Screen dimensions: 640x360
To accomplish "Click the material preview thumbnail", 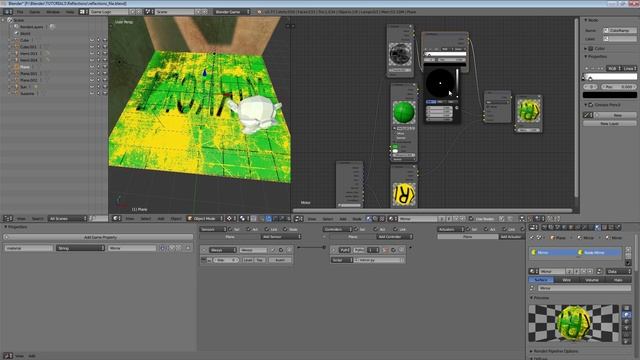I will (573, 323).
